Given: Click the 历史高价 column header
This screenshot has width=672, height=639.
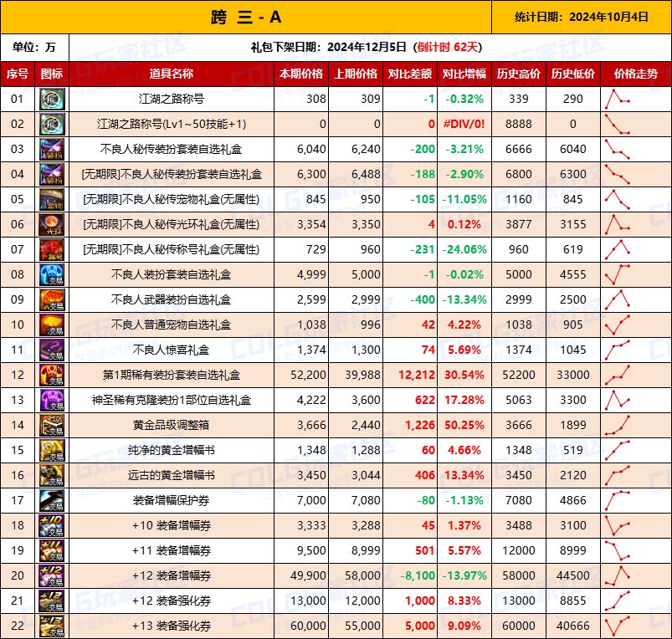Looking at the screenshot, I should [519, 74].
